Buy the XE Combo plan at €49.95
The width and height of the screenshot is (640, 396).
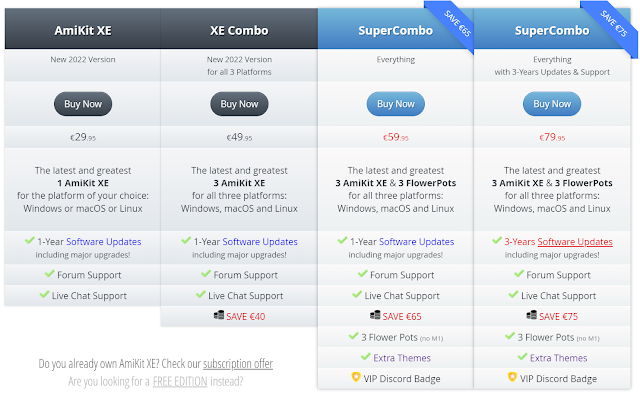click(x=239, y=104)
